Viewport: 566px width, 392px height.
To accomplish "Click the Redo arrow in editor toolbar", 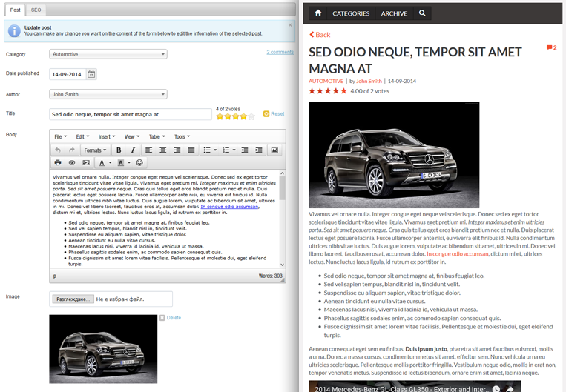I will tap(72, 150).
